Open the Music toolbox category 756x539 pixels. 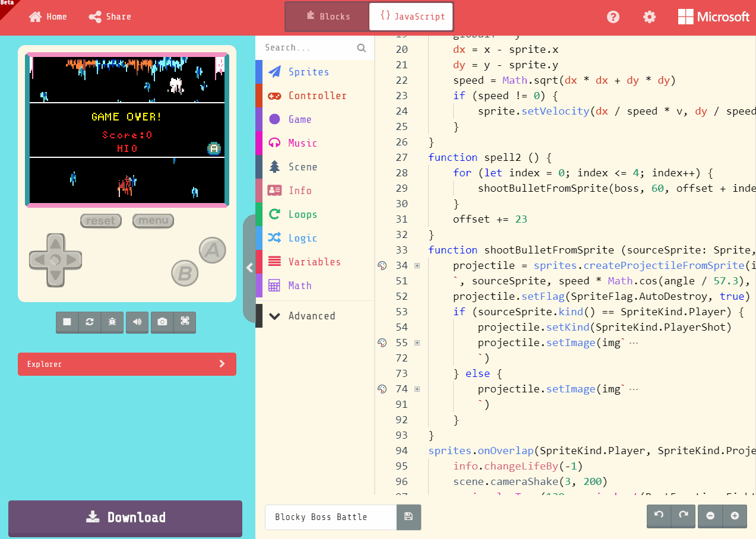click(315, 143)
